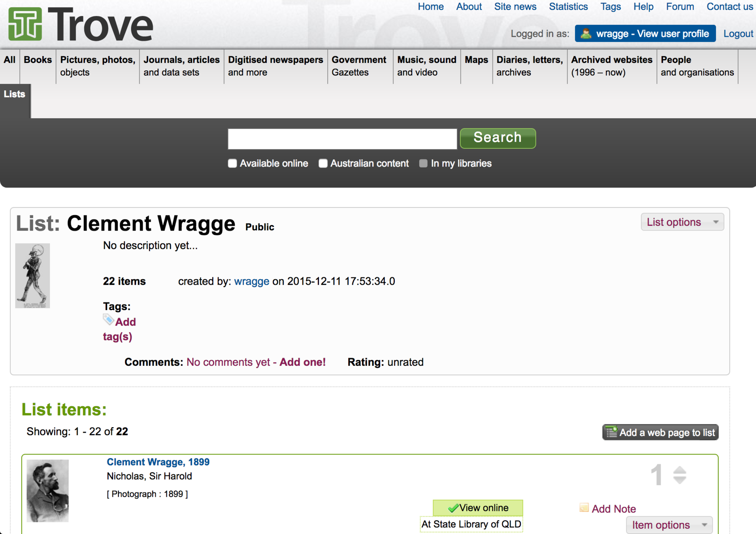The width and height of the screenshot is (756, 534).
Task: Click the Public status label
Action: click(260, 227)
